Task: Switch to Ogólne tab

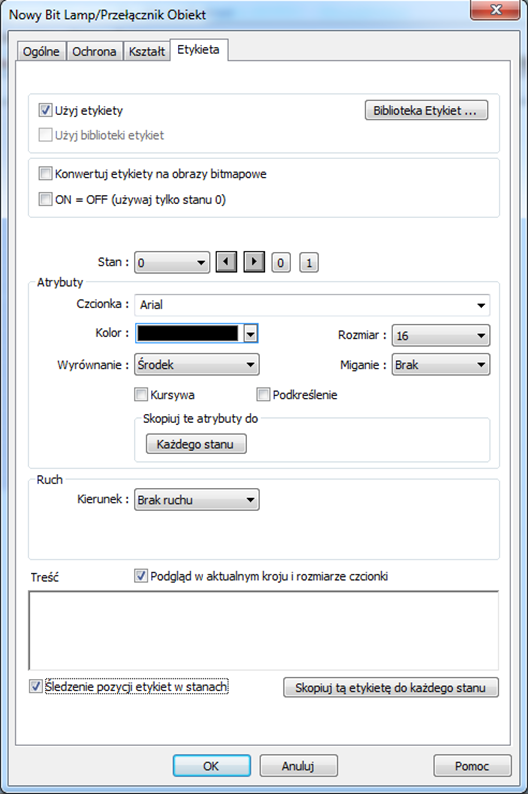Action: [41, 52]
